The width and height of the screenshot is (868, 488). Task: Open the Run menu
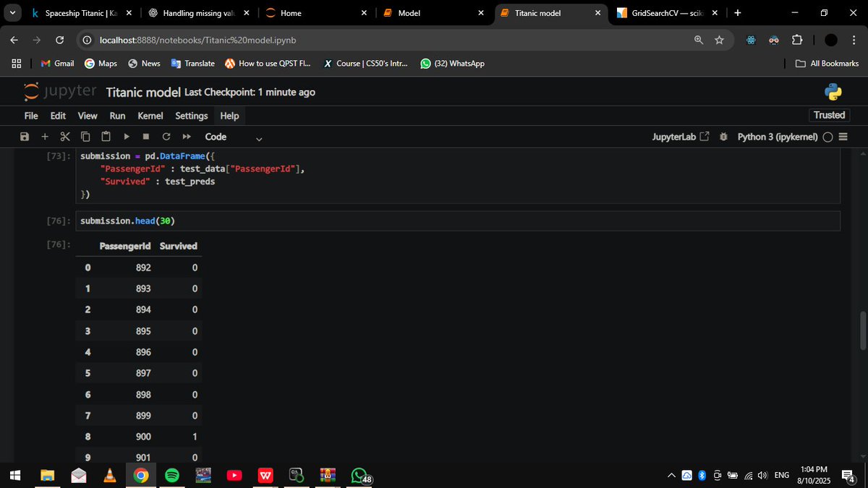pyautogui.click(x=117, y=116)
